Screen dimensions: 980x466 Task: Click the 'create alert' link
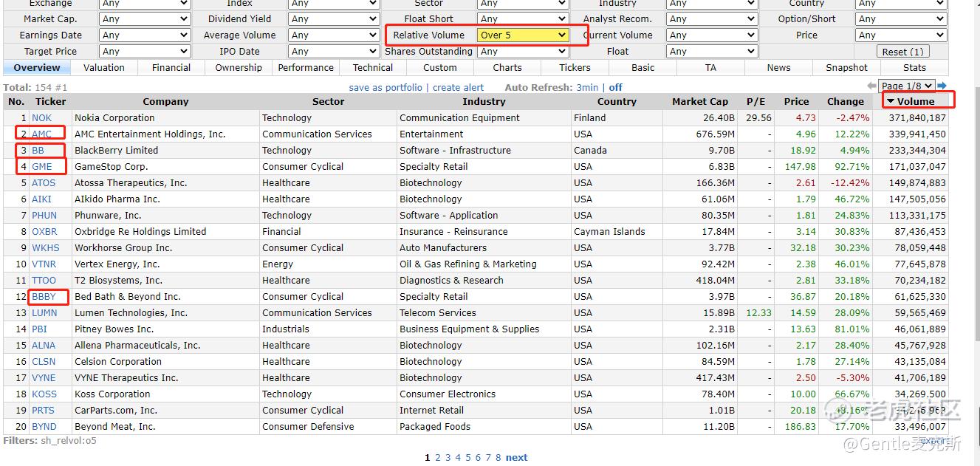click(459, 87)
